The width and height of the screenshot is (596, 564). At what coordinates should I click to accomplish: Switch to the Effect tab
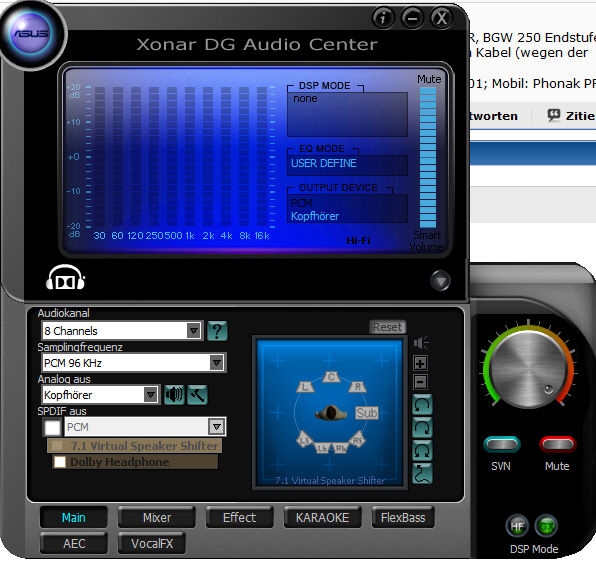click(x=239, y=518)
